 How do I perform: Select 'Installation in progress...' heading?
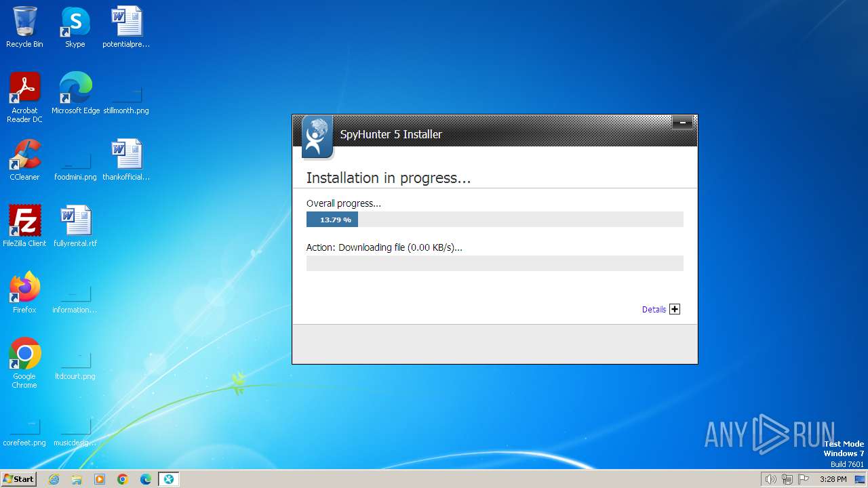click(389, 178)
